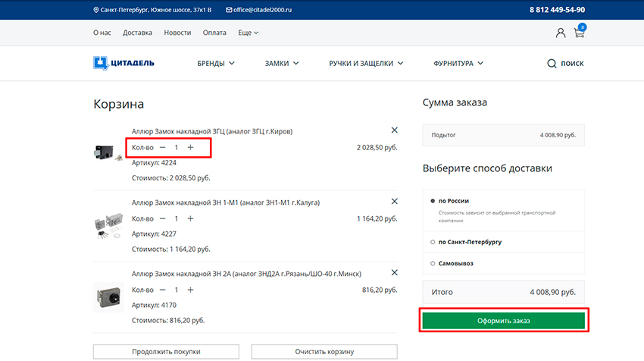Select Самовывоз pickup option
This screenshot has width=644, height=361.
[x=433, y=264]
